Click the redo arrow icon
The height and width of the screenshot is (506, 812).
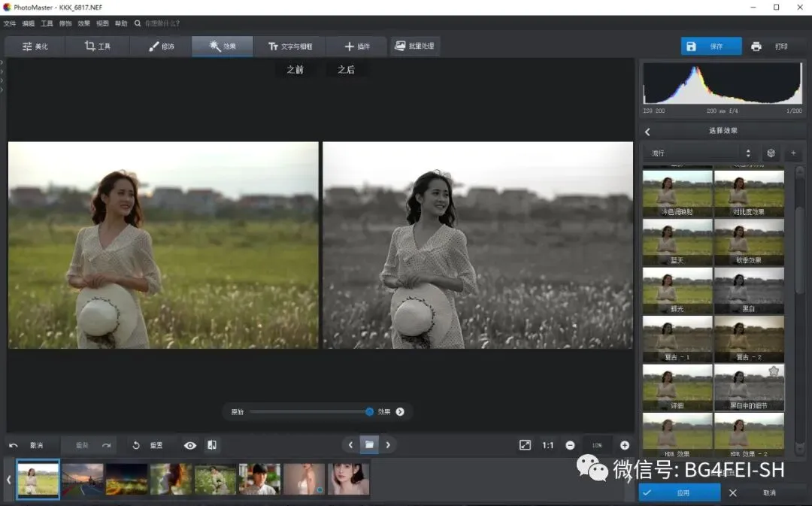(106, 445)
